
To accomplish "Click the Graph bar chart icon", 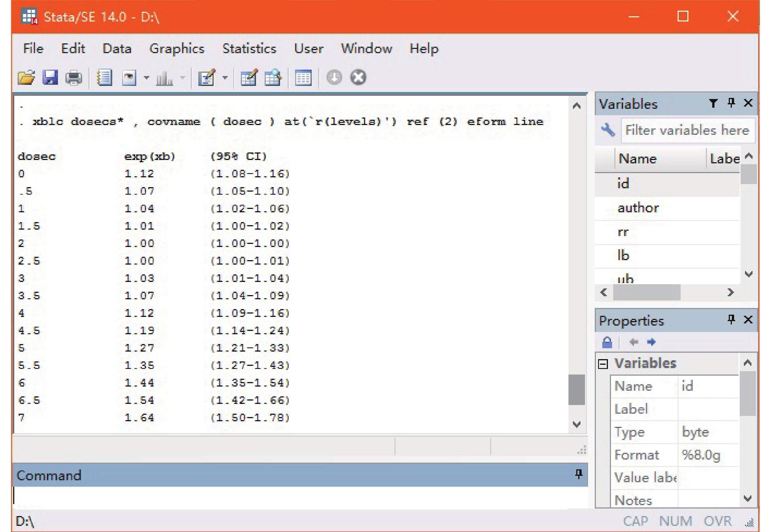I will click(x=164, y=78).
